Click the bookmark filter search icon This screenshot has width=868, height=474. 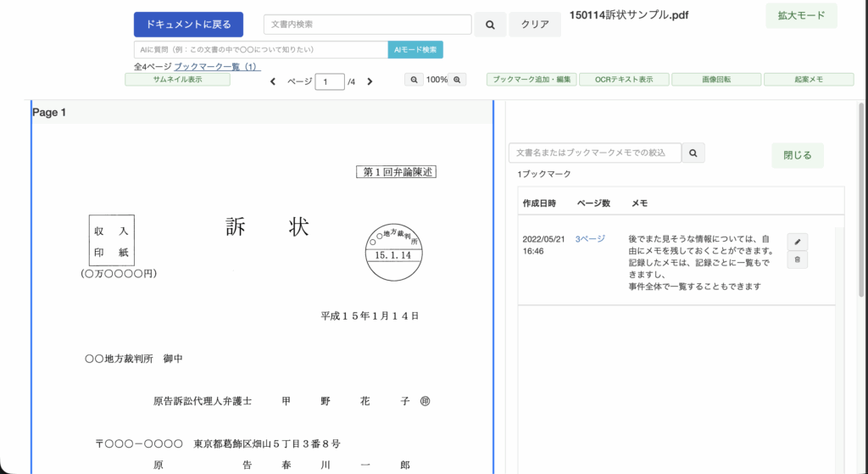pyautogui.click(x=693, y=153)
